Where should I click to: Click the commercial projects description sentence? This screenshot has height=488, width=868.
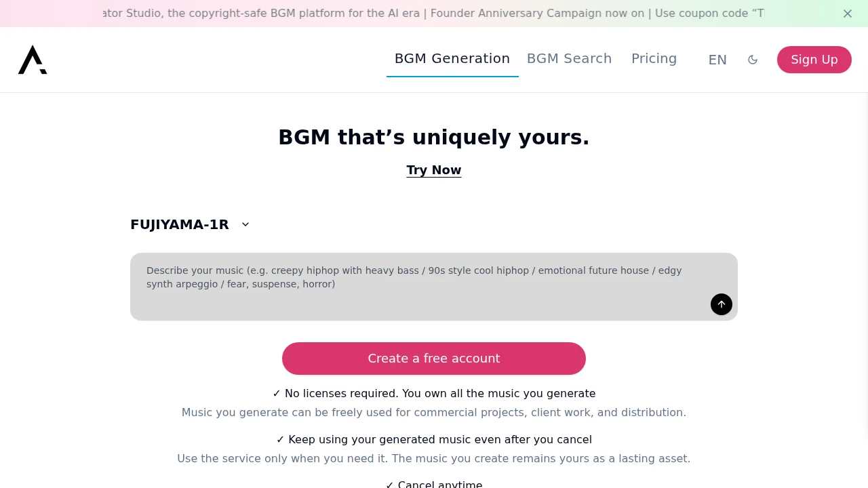coord(434,413)
